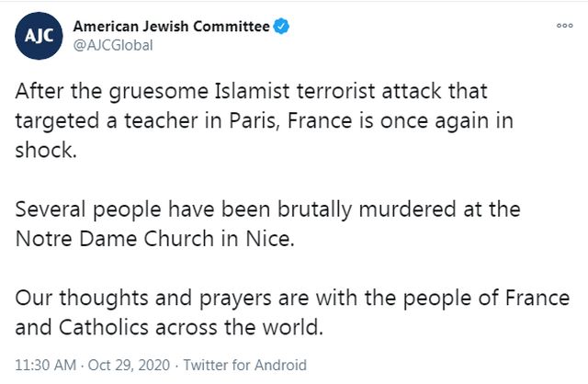Screen dimensions: 588x384
Task: Click the word "shock." in the tweet
Action: pos(45,148)
